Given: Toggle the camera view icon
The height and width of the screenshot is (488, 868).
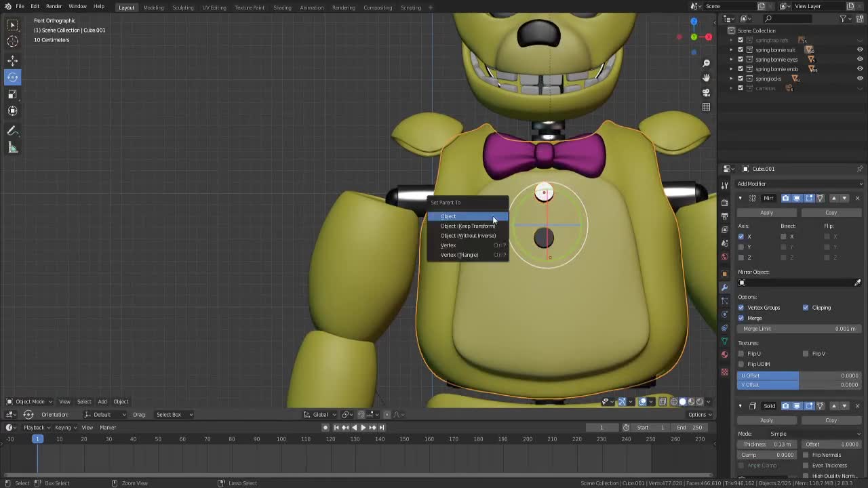Looking at the screenshot, I should point(706,92).
